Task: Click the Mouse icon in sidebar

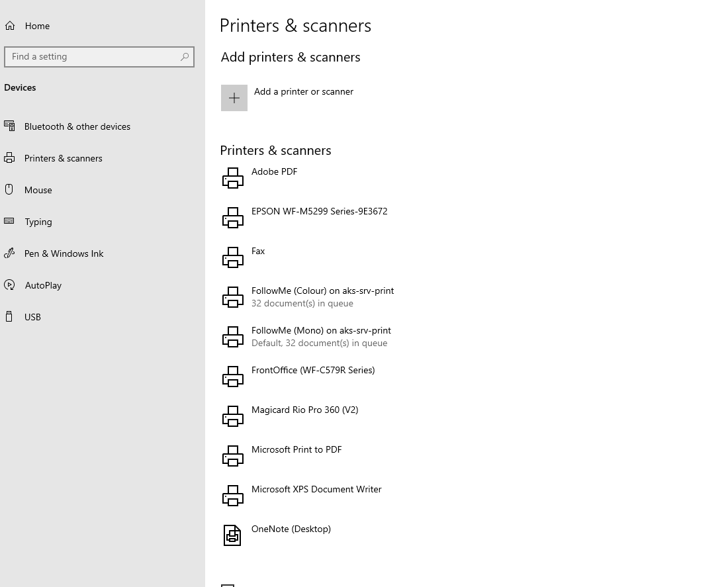Action: click(9, 189)
